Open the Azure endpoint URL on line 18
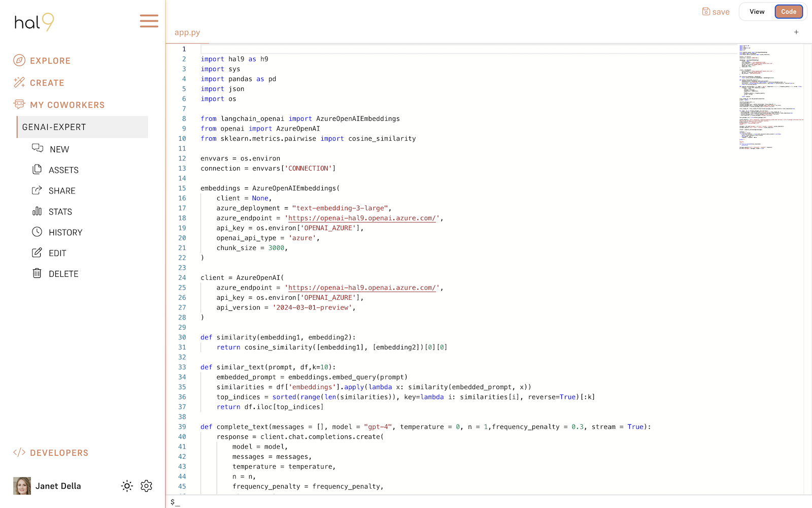Image resolution: width=812 pixels, height=508 pixels. [x=362, y=218]
